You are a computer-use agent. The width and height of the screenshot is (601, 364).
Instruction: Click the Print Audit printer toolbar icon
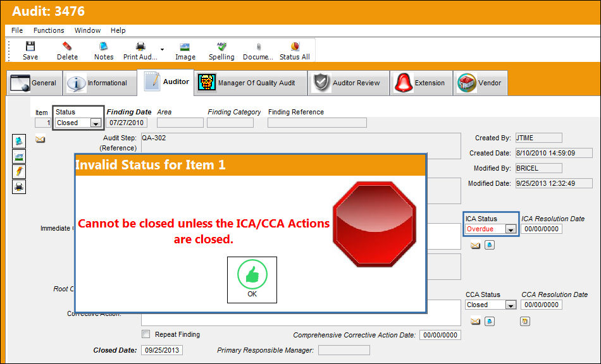click(140, 46)
